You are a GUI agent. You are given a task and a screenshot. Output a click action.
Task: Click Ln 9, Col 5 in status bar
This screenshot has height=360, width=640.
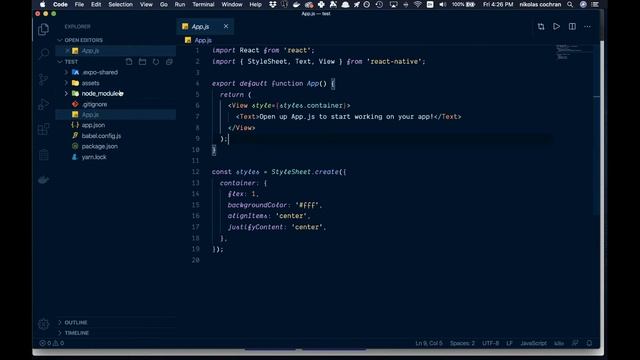429,343
